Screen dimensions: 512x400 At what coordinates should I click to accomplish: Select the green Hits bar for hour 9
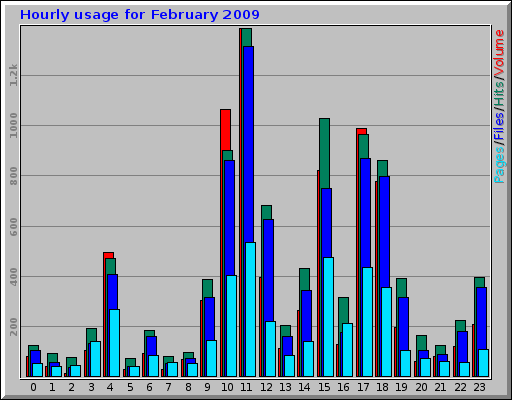click(207, 288)
